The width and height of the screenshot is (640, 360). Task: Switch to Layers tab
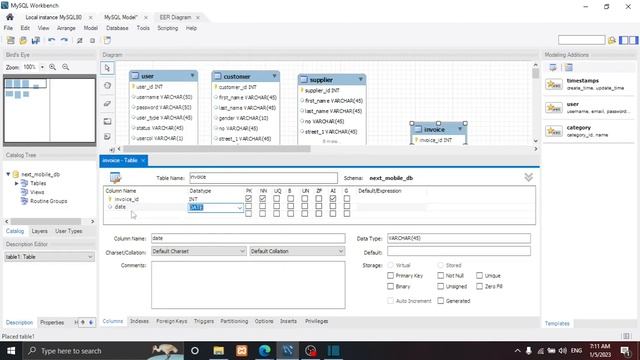[x=40, y=231]
